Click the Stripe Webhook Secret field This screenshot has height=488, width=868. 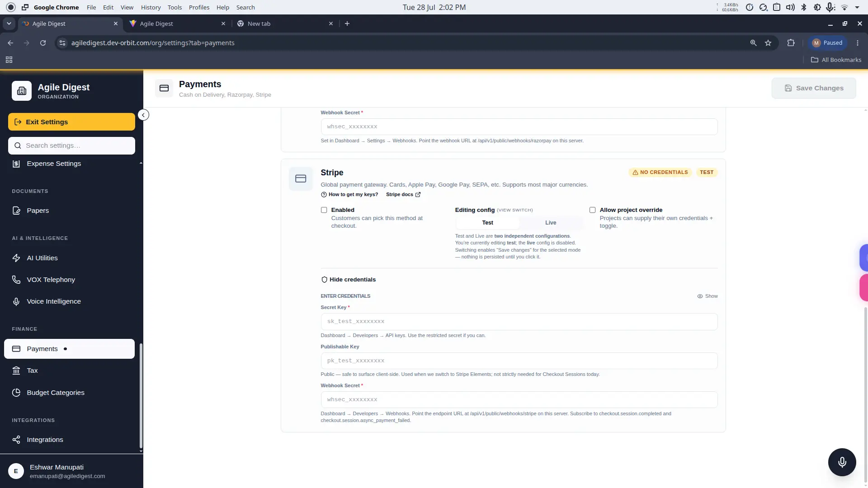coord(519,400)
